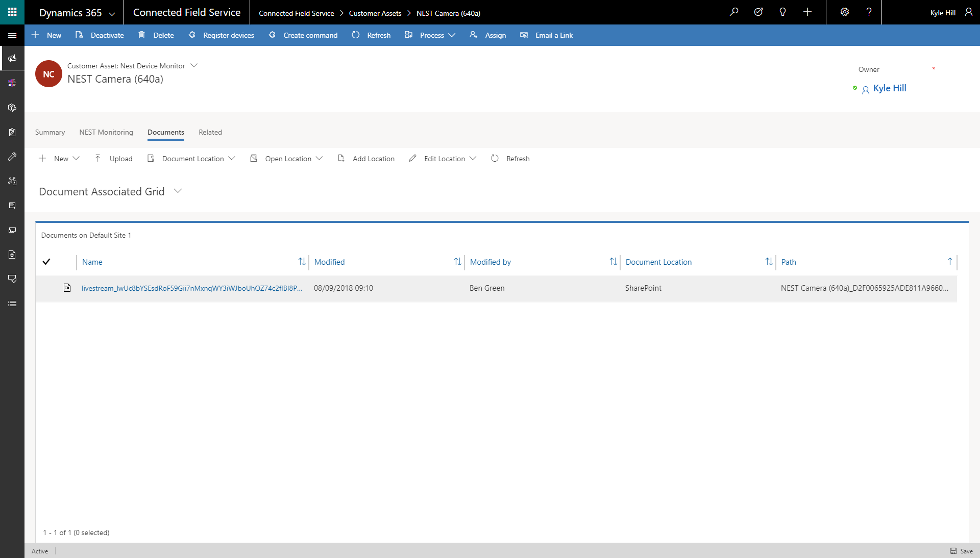Click Customer Assets breadcrumb
980x558 pixels.
tap(375, 13)
